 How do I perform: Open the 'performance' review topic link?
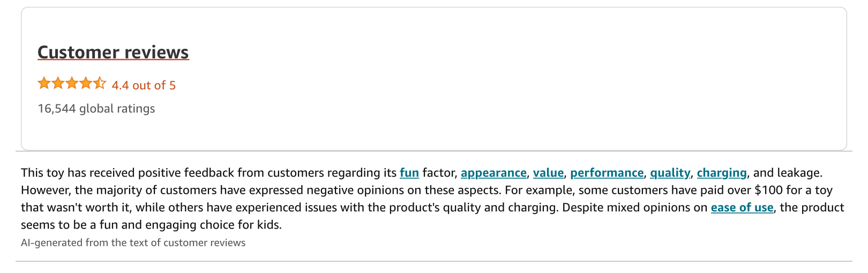607,173
